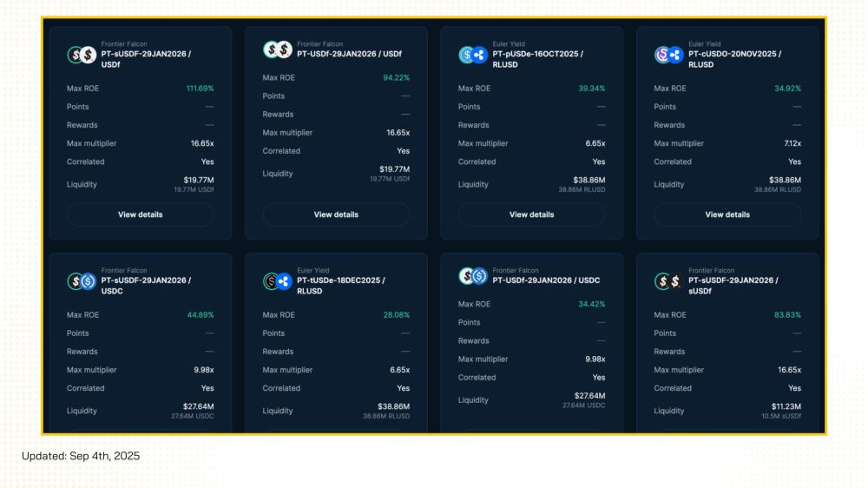Open View details for PT-USDf-29JAN2026 / USDf
This screenshot has width=868, height=488.
tap(336, 215)
